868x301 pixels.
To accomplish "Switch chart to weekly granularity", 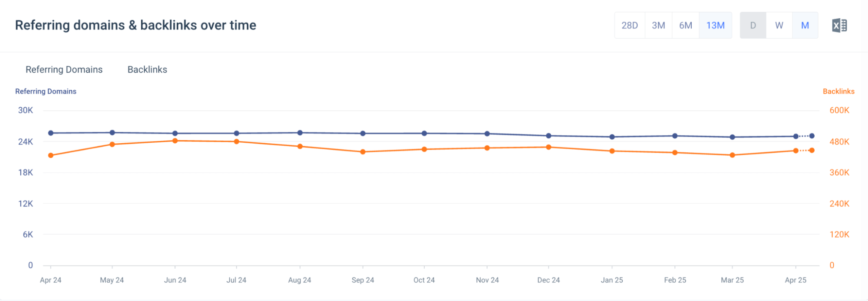I will coord(779,25).
